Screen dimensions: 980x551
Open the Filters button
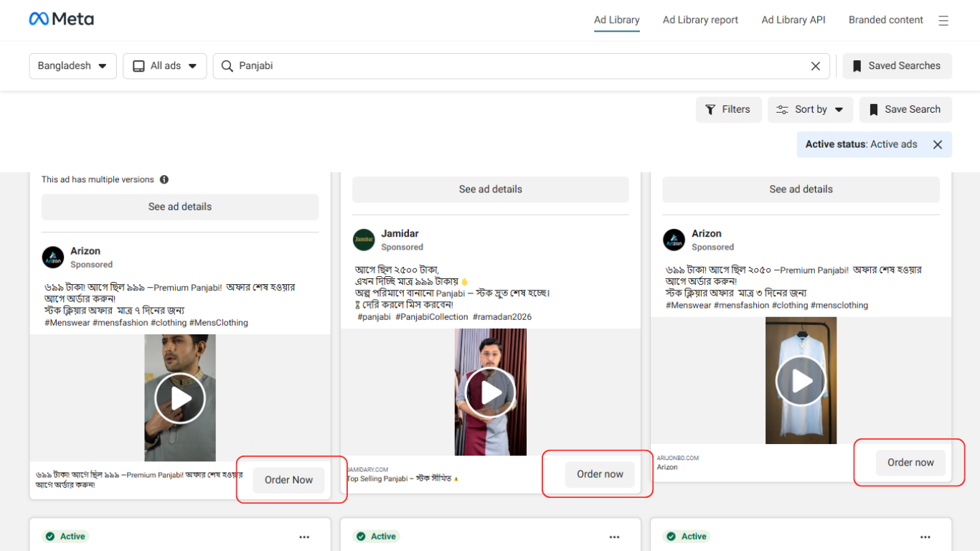728,110
